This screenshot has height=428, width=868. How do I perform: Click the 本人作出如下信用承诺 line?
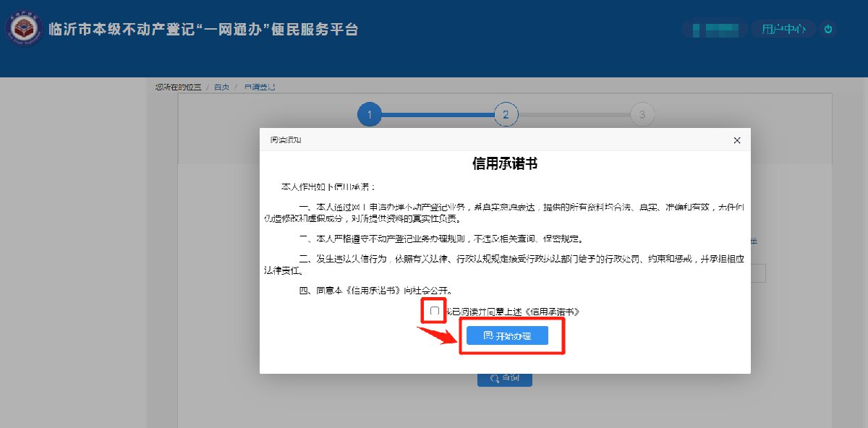pyautogui.click(x=328, y=187)
